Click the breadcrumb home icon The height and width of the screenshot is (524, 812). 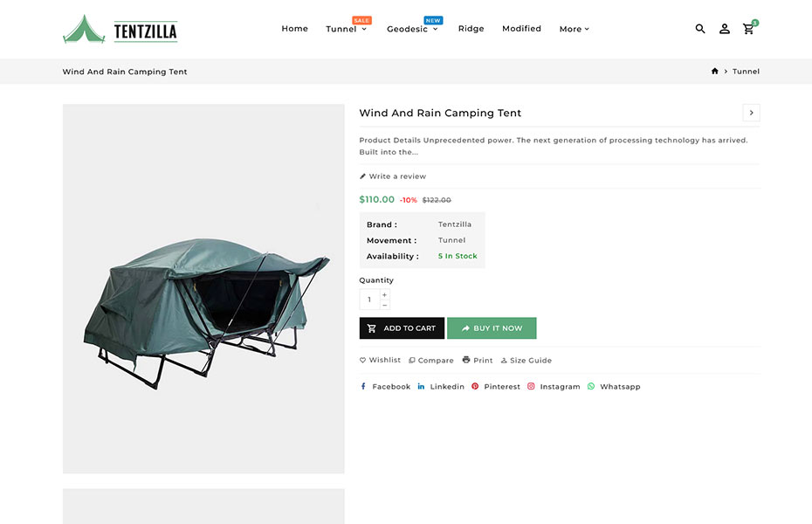coord(715,72)
